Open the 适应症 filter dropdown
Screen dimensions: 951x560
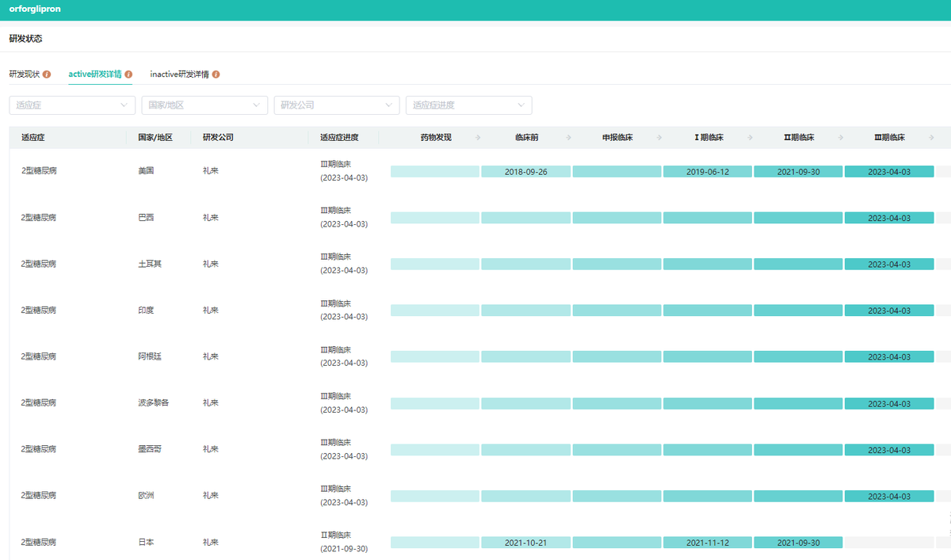[72, 105]
